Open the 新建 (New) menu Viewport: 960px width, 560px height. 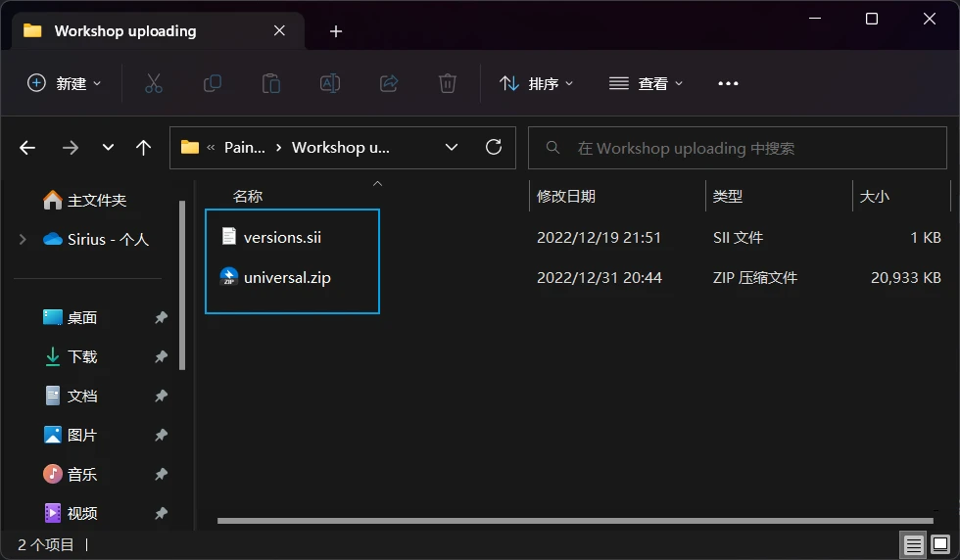pos(65,83)
